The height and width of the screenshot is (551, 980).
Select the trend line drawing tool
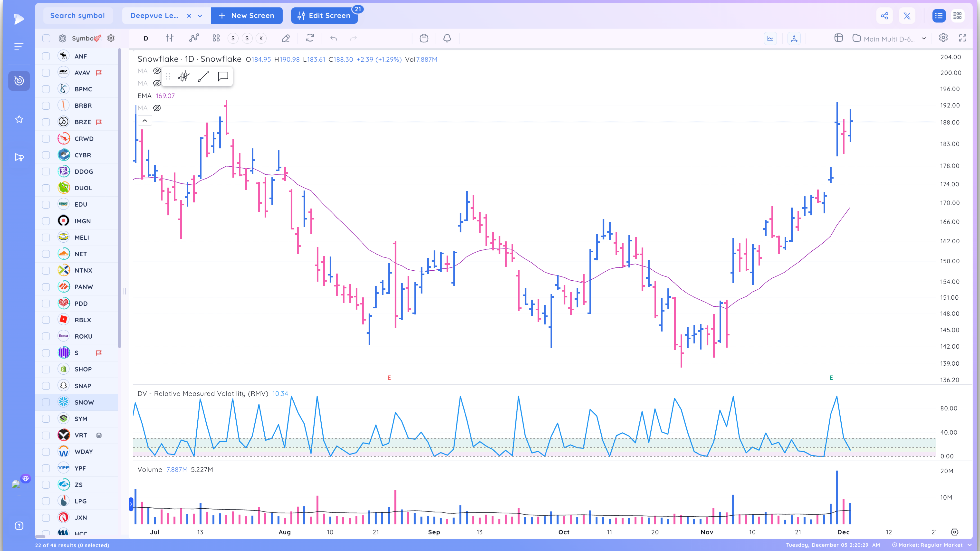[x=203, y=76]
